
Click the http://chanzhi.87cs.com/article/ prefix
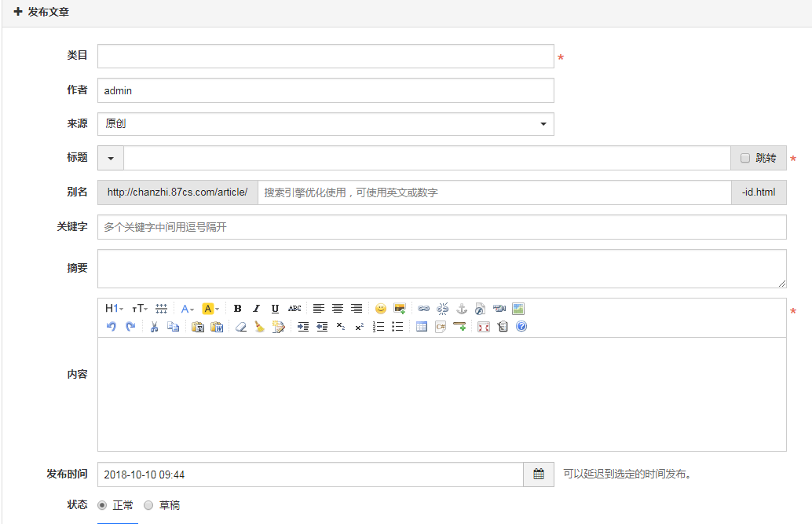(x=177, y=192)
